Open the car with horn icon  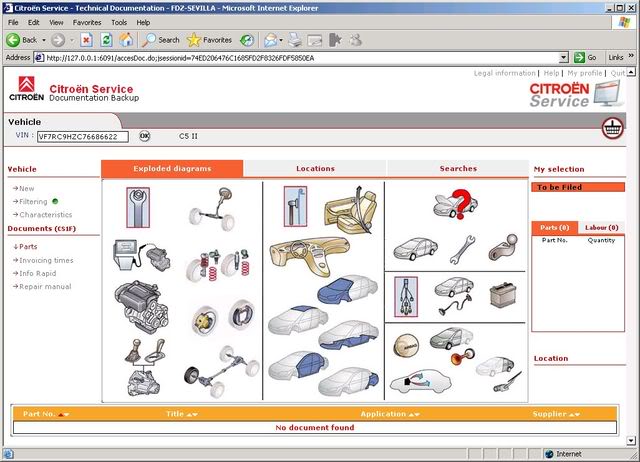453,345
